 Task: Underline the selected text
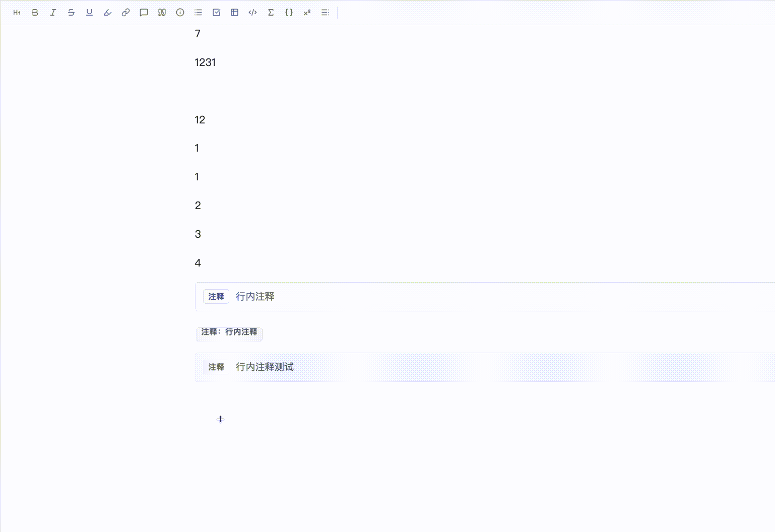pos(89,13)
